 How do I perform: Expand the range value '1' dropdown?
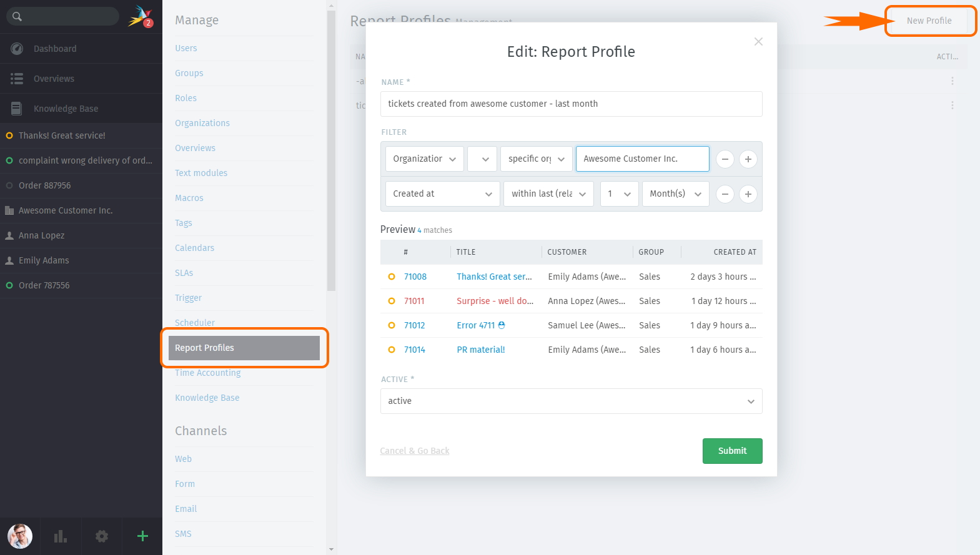[620, 194]
